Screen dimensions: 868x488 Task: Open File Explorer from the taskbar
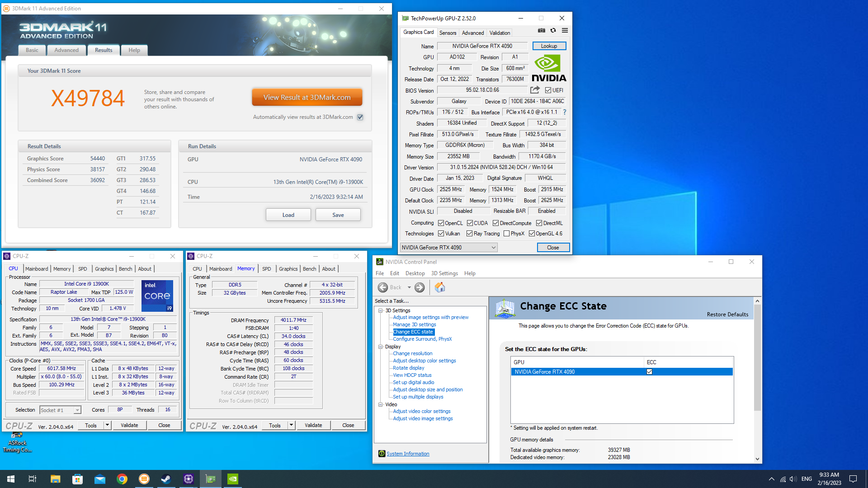pos(55,479)
